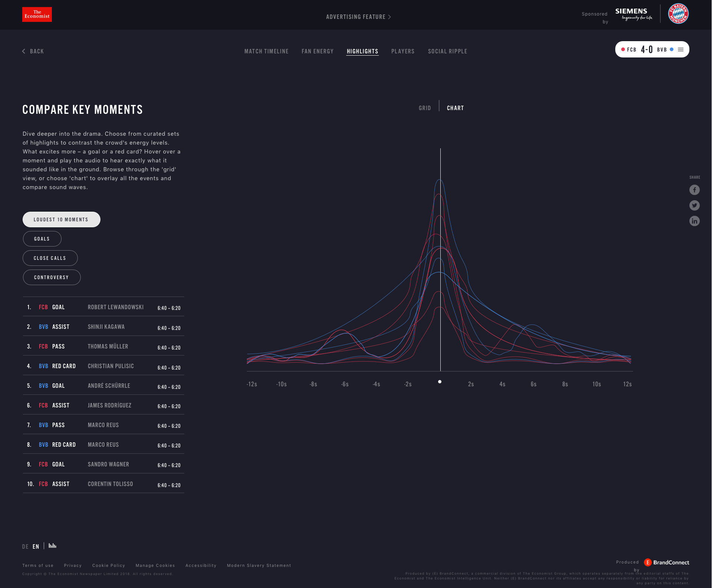Click the Siemens sponsor logo
Viewport: 712px width, 588px height.
coord(633,14)
